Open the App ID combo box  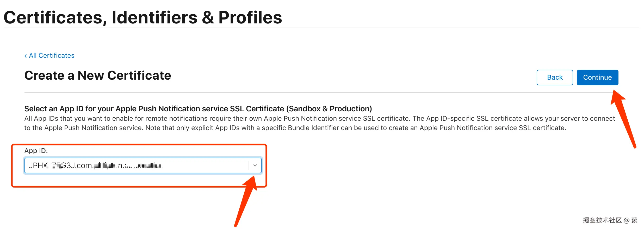pyautogui.click(x=143, y=165)
